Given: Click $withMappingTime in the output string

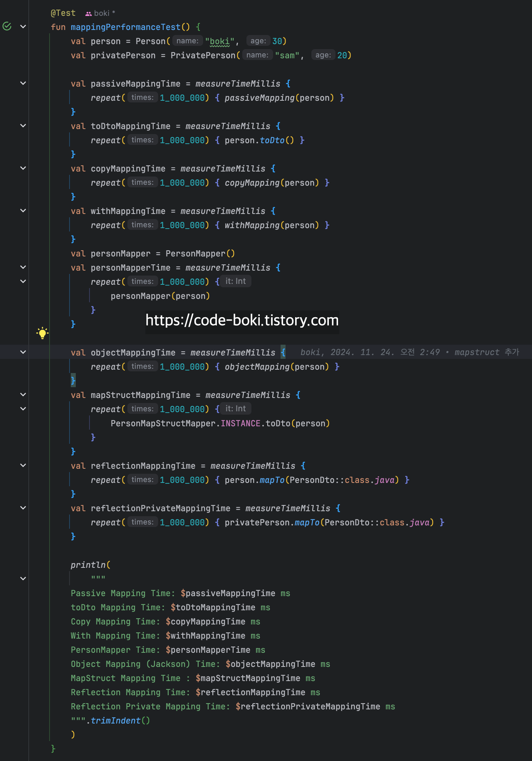Looking at the screenshot, I should [x=206, y=636].
